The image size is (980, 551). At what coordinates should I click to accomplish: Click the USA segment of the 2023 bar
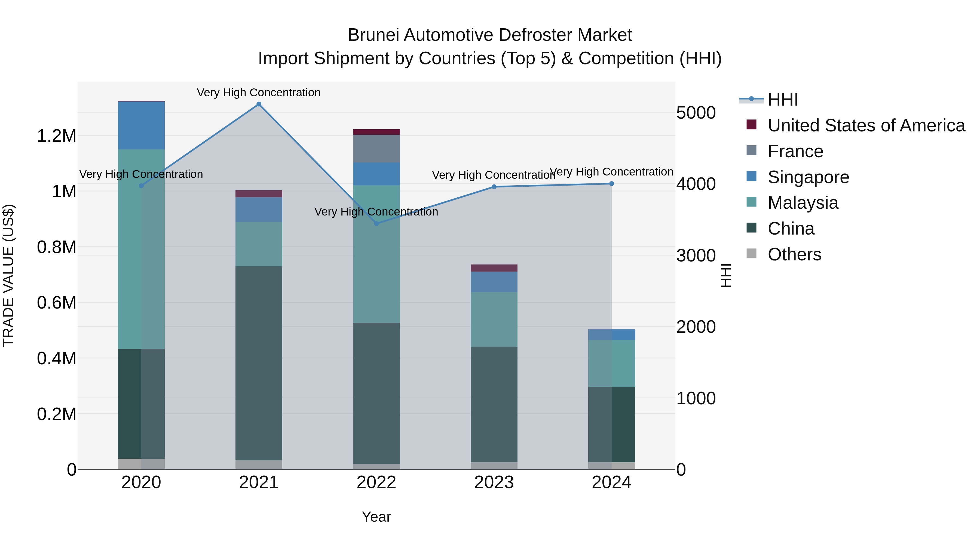pyautogui.click(x=494, y=268)
